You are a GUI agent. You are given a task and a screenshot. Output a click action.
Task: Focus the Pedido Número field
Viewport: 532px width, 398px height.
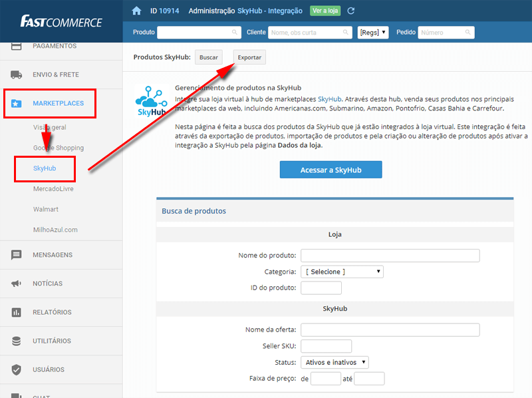446,33
